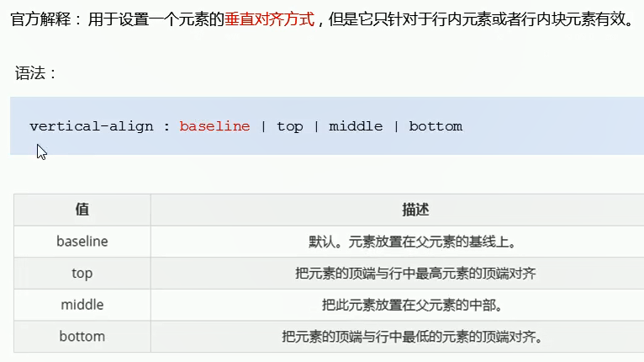Viewport: 644px width, 362px height.
Task: Click the description 把此元素放置在父元素的中部
Action: [x=412, y=305]
